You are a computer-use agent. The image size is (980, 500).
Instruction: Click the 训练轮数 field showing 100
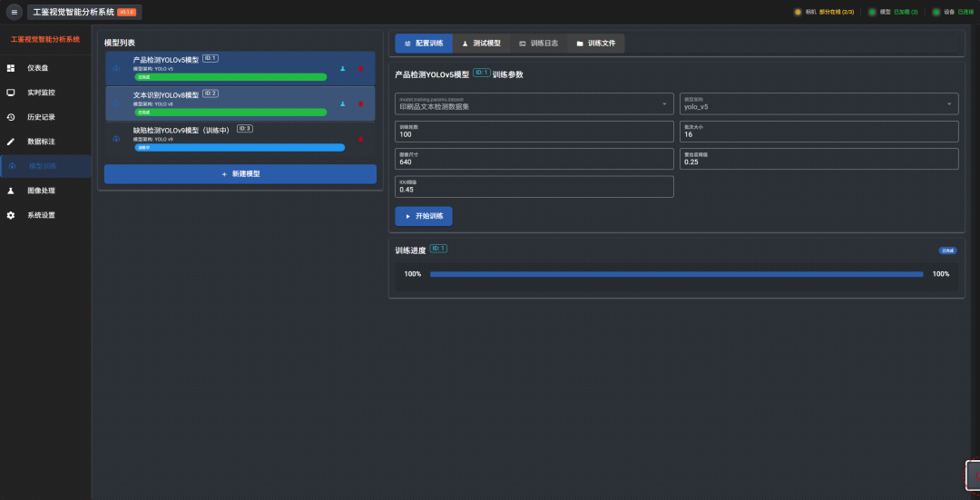(534, 132)
